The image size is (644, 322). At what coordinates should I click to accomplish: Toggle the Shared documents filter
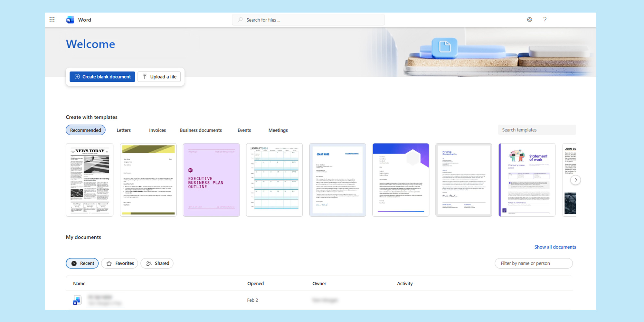(x=157, y=263)
